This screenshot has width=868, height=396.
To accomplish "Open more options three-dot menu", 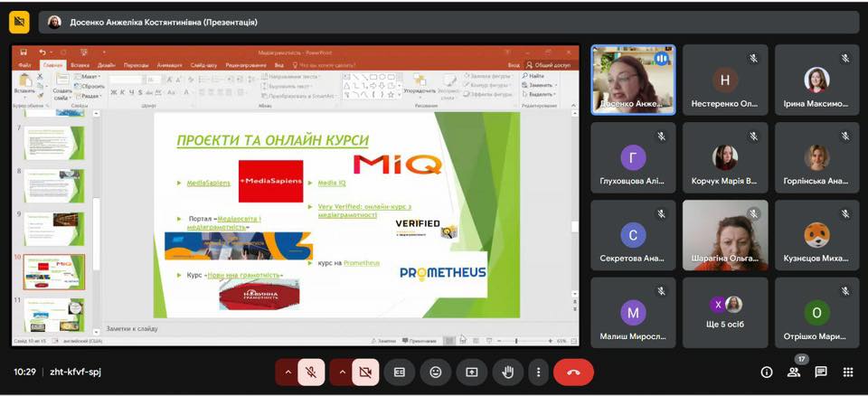I will pyautogui.click(x=538, y=372).
